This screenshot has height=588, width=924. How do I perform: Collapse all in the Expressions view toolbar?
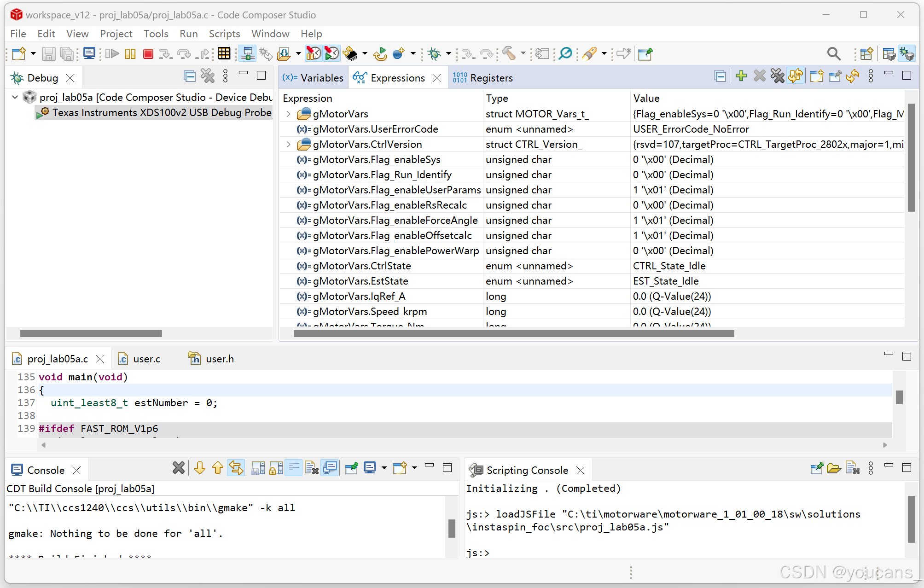[721, 76]
